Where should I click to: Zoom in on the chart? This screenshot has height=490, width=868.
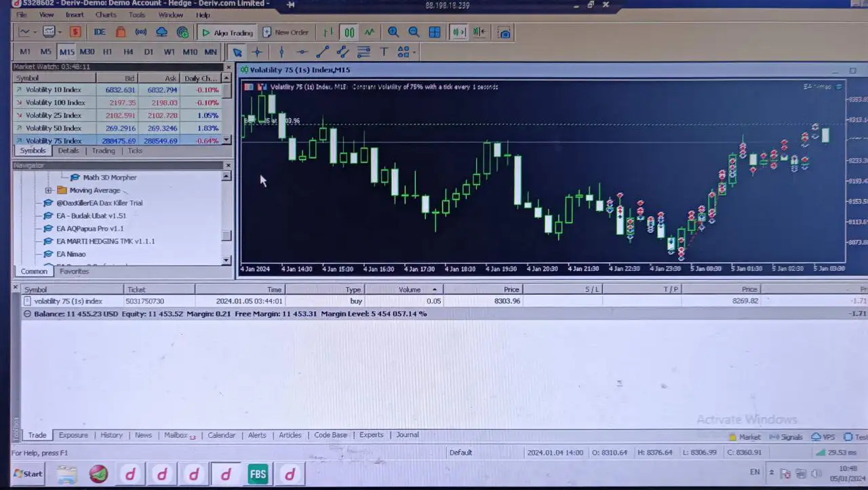(393, 33)
